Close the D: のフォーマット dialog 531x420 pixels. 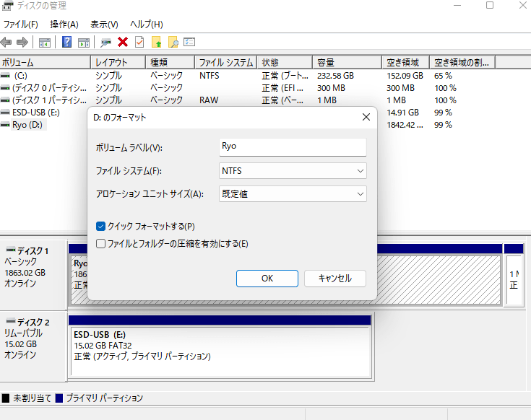tap(366, 117)
